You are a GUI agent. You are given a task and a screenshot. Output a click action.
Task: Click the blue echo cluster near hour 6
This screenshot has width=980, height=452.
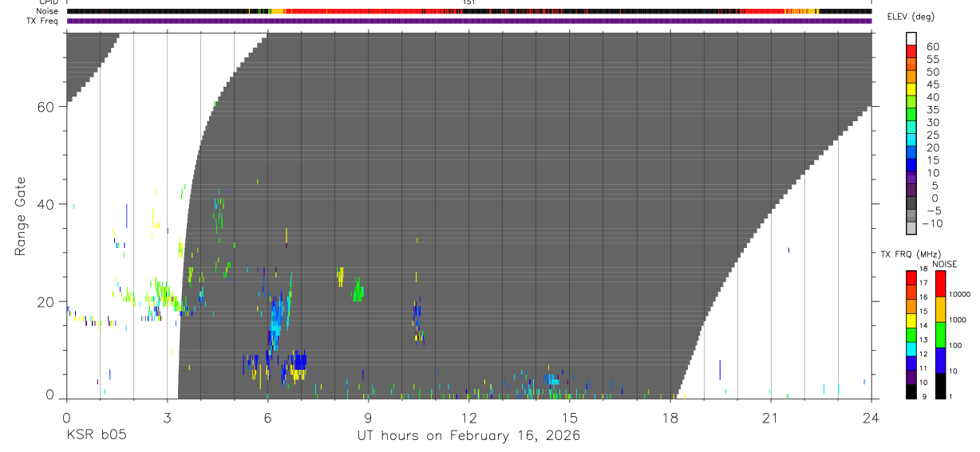tap(277, 322)
